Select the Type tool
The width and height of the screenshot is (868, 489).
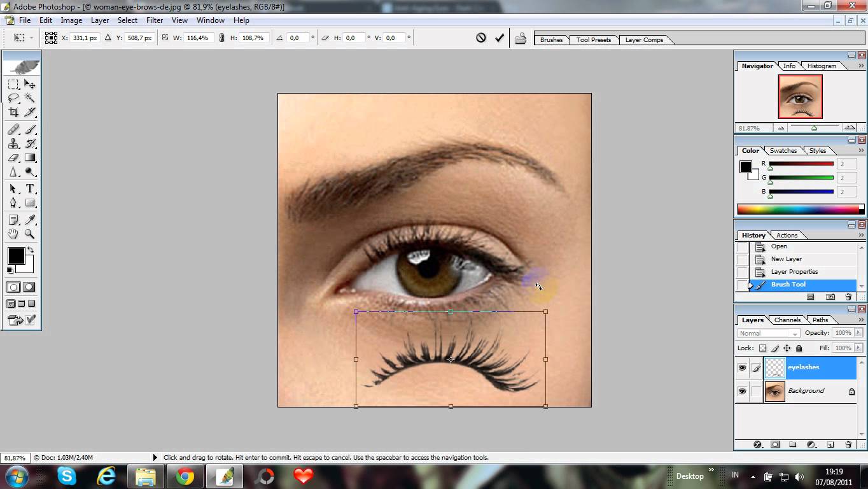[x=30, y=189]
